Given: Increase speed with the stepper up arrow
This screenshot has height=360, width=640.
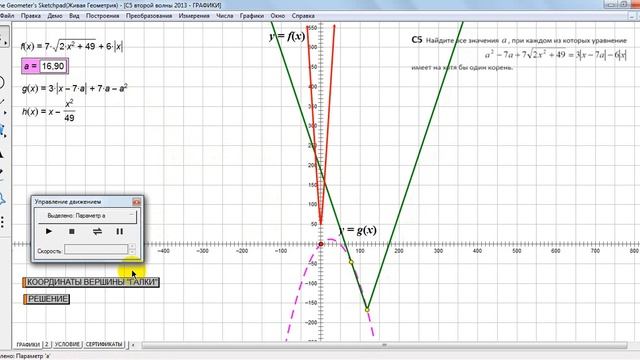Looking at the screenshot, I should point(132,247).
